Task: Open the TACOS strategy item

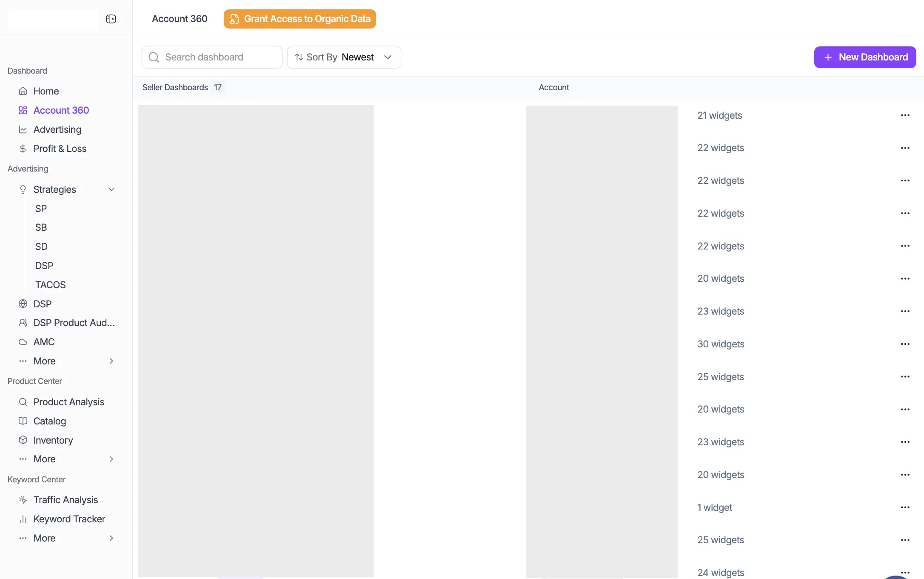Action: 50,285
